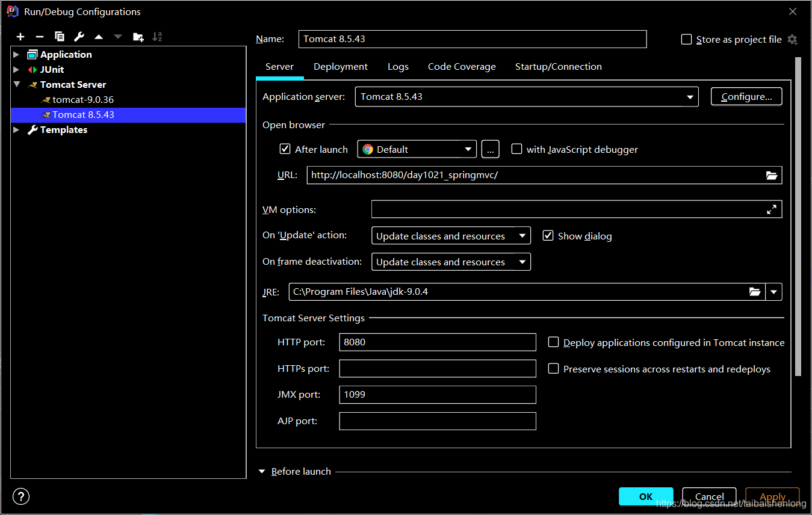Enable Deploy applications configured in Tomcat instance
The width and height of the screenshot is (812, 515).
[553, 342]
